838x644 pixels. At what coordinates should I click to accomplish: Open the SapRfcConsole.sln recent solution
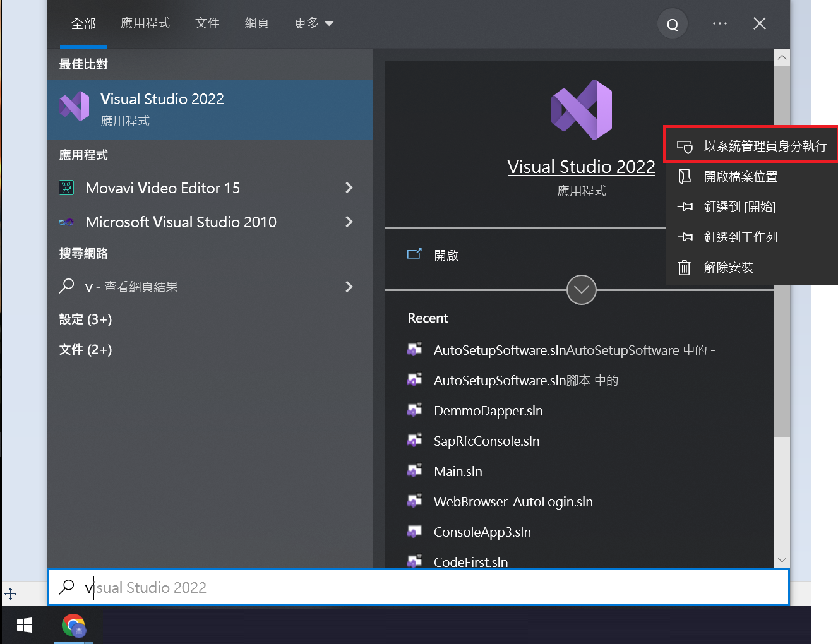point(486,441)
